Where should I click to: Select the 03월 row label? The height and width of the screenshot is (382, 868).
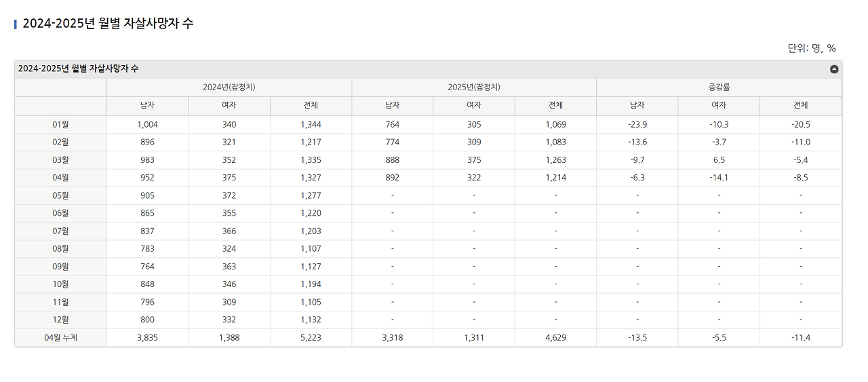[60, 160]
